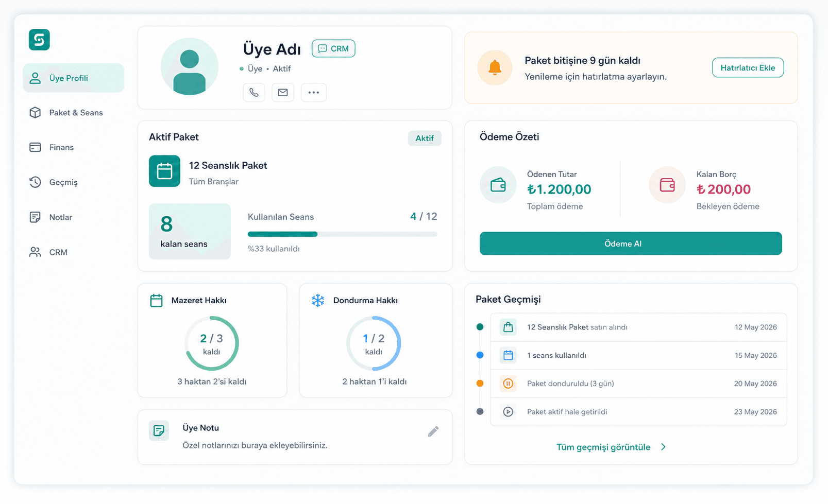Select the gray timeline dot for package reactivated
Screen dimensions: 828x504
(480, 412)
